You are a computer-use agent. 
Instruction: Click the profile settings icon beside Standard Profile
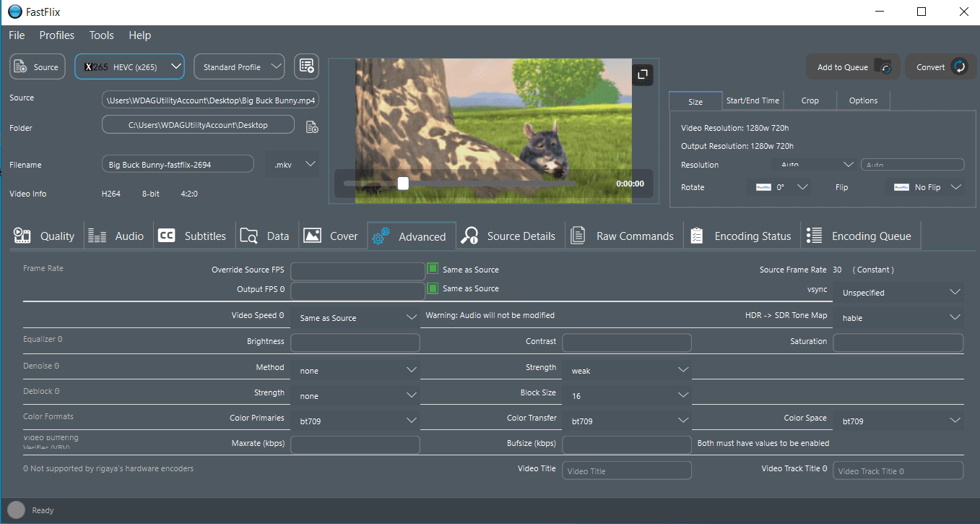306,66
